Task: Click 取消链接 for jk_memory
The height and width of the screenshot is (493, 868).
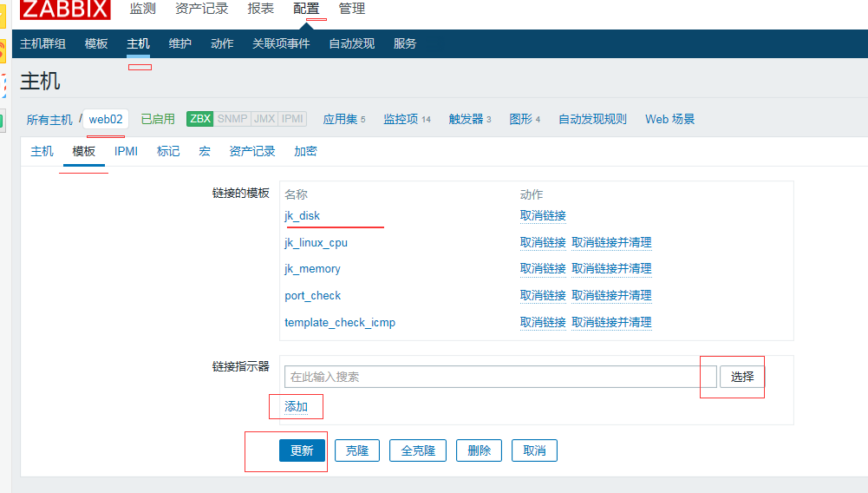Action: pos(543,269)
